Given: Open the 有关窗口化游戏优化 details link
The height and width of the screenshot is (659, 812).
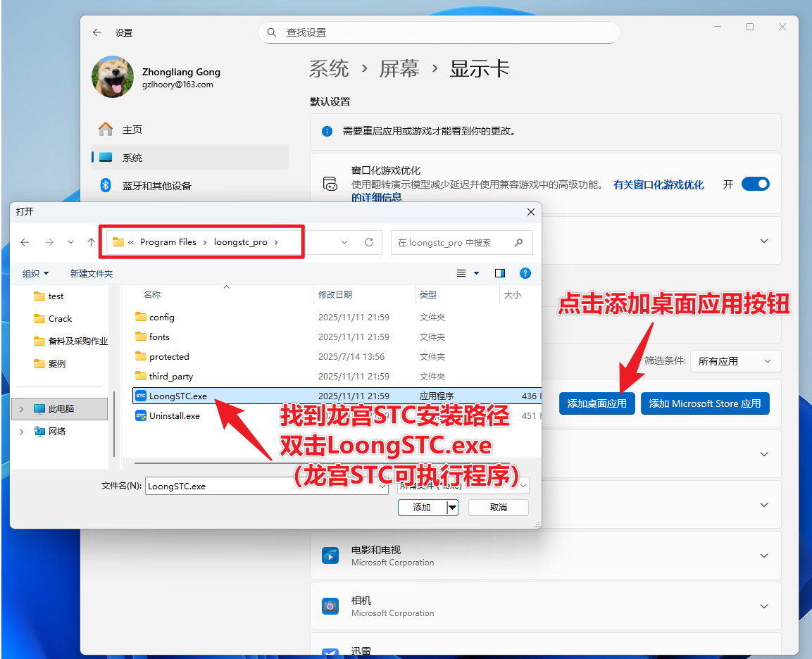Looking at the screenshot, I should 658,184.
